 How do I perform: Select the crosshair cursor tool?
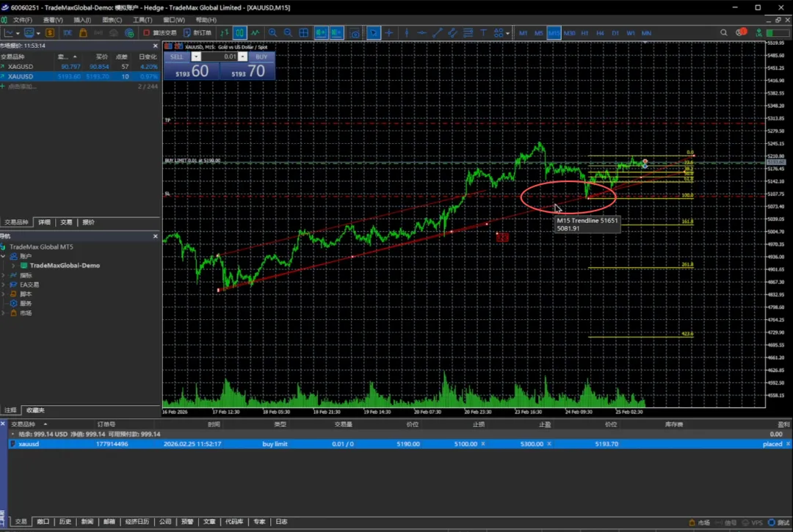pos(389,33)
